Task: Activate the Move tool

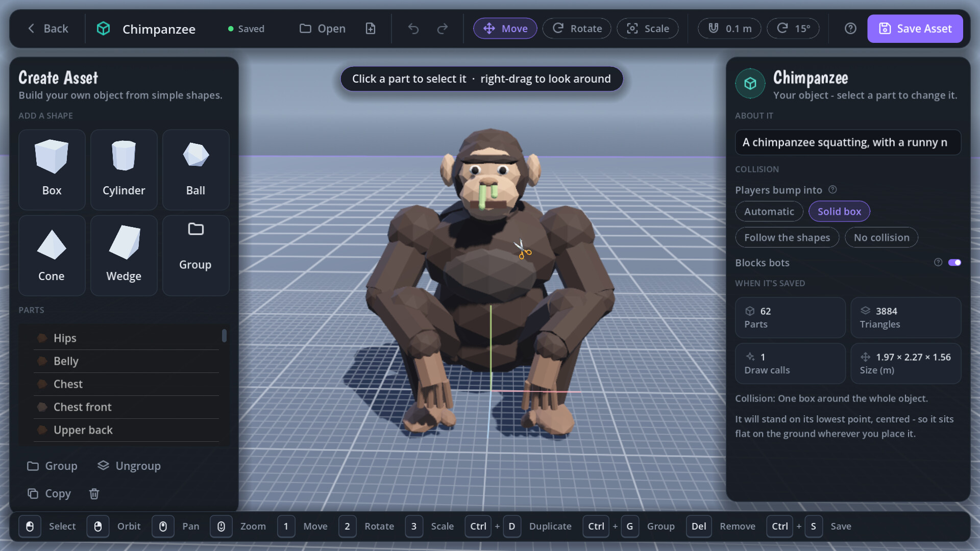Action: click(x=505, y=29)
